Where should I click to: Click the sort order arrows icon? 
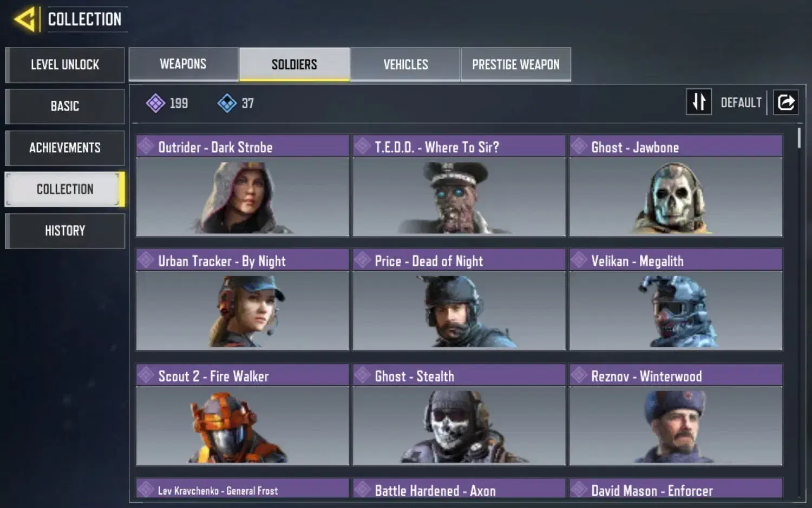699,102
